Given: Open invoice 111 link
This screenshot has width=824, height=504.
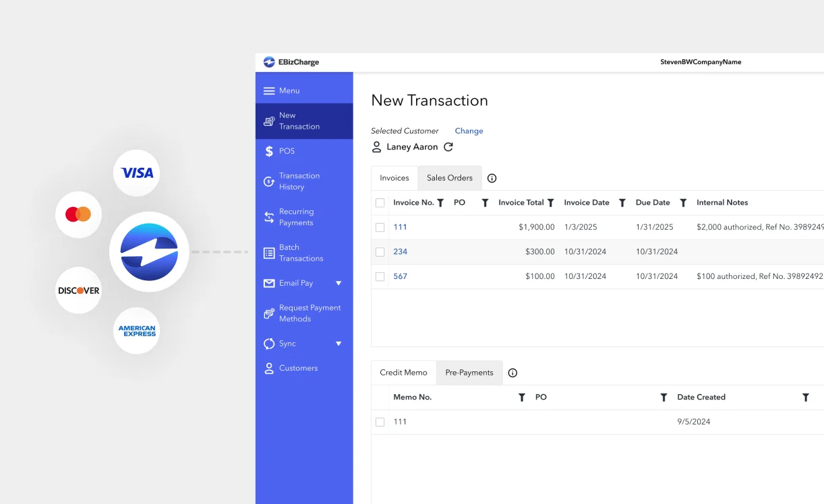Looking at the screenshot, I should (400, 227).
